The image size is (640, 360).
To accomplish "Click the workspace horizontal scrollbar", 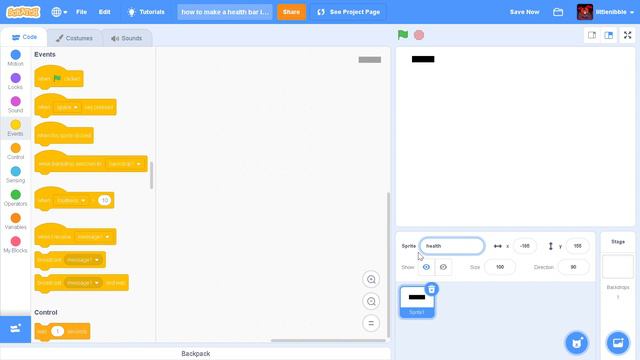I will (328, 340).
